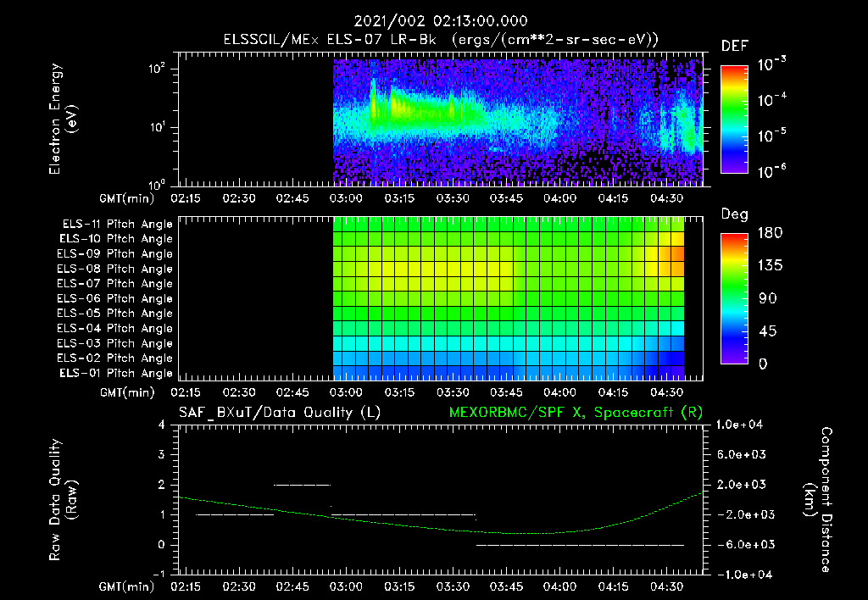Select the ELS-06 Pitch Angle row label
The width and height of the screenshot is (868, 600).
tap(115, 299)
